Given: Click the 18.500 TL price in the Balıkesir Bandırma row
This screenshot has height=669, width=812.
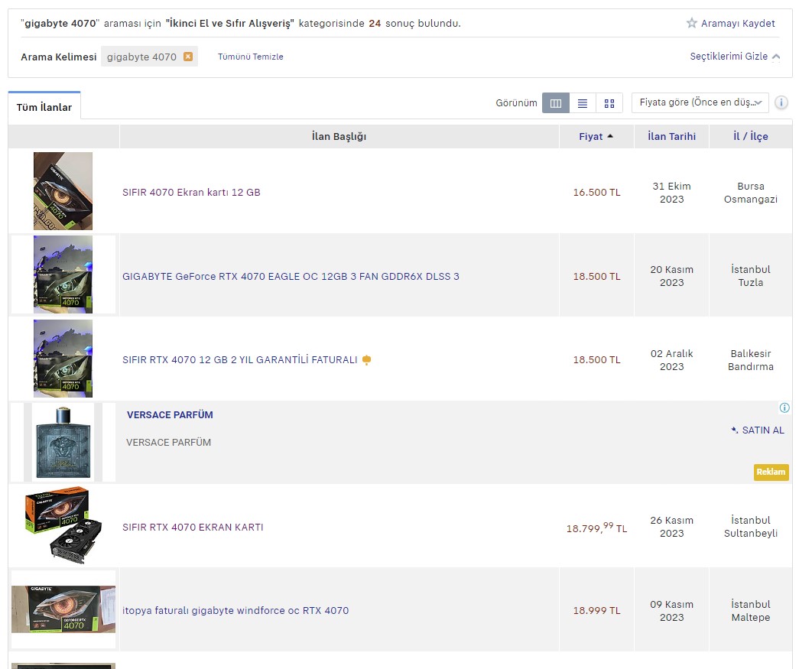Looking at the screenshot, I should pyautogui.click(x=596, y=360).
